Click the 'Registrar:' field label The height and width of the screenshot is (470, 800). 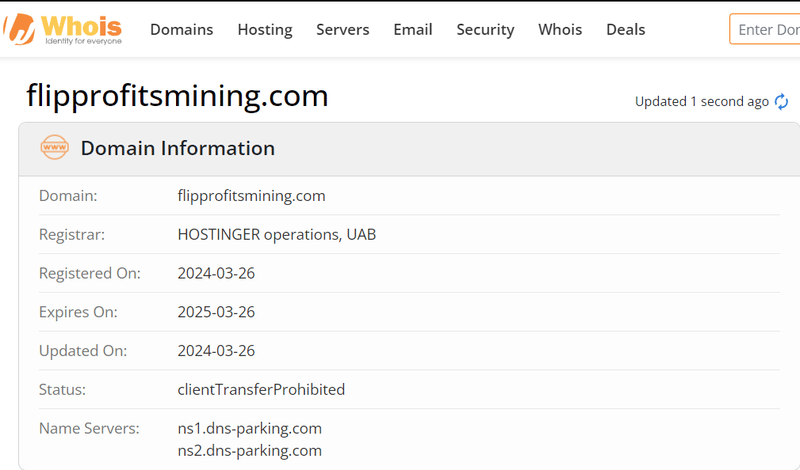[71, 234]
